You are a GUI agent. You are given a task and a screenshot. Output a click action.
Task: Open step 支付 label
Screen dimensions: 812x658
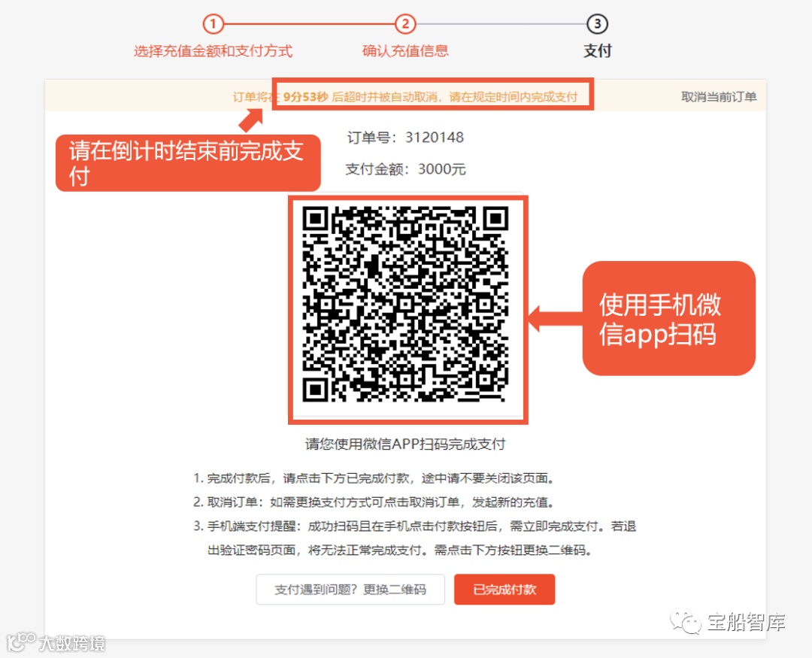pyautogui.click(x=597, y=51)
